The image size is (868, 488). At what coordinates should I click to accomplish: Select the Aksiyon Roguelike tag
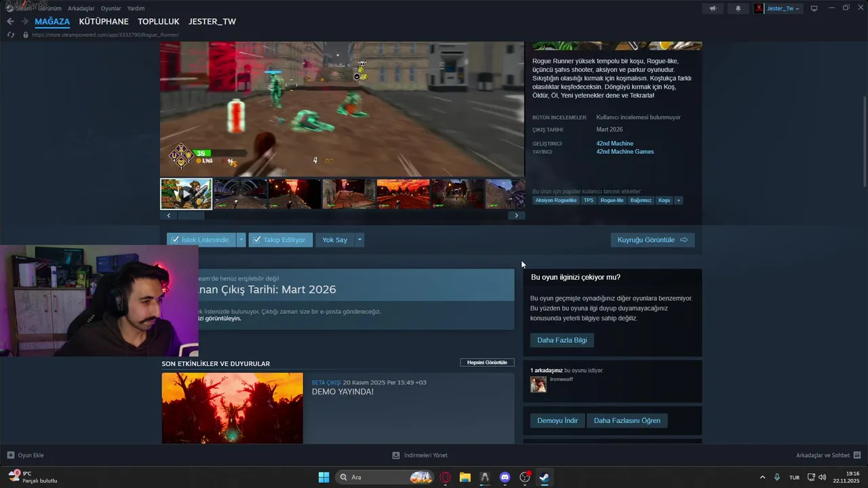point(555,201)
